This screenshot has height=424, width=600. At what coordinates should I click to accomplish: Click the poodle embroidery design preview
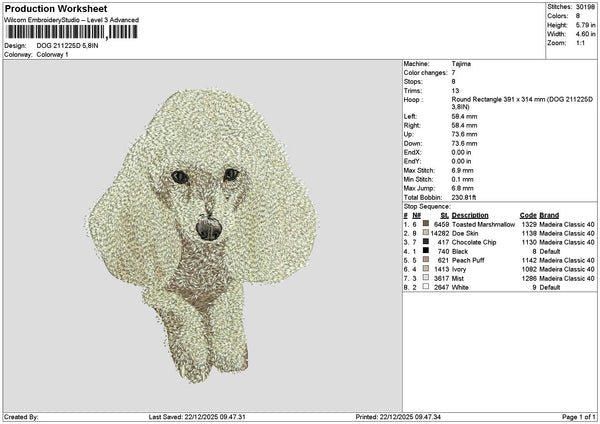point(203,236)
